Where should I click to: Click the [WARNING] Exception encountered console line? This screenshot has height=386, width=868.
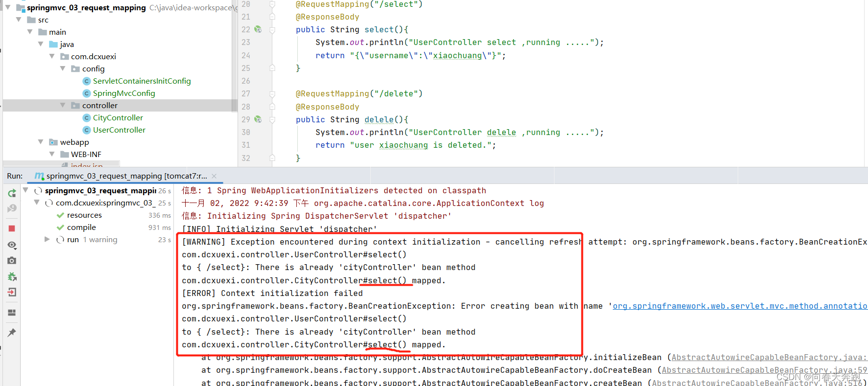pos(524,242)
